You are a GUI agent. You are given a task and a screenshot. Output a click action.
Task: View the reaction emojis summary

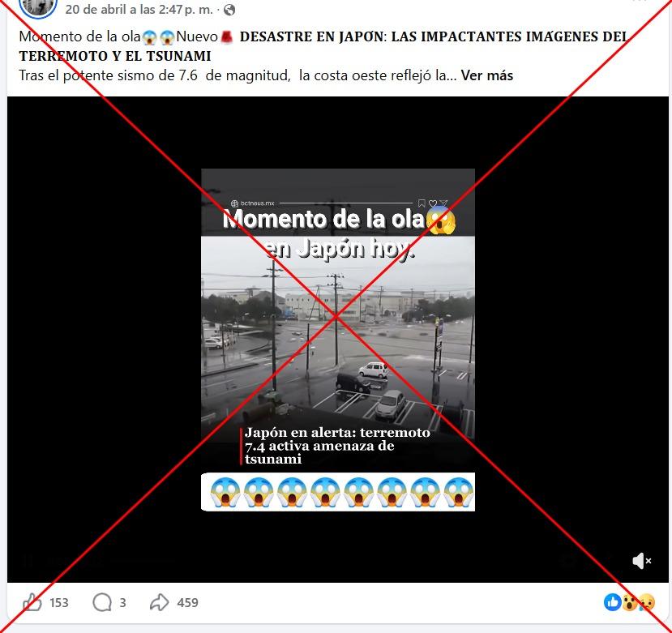(x=629, y=602)
